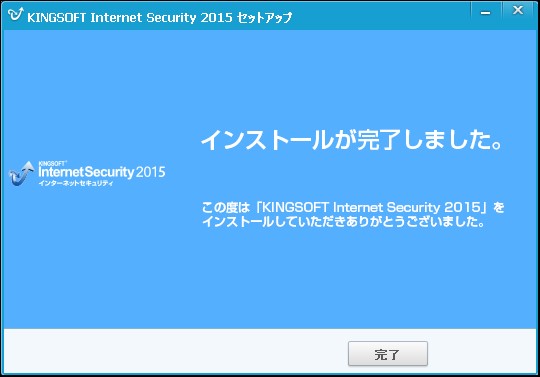Click the インターネットセキュリティ katakana subtitle

[76, 183]
